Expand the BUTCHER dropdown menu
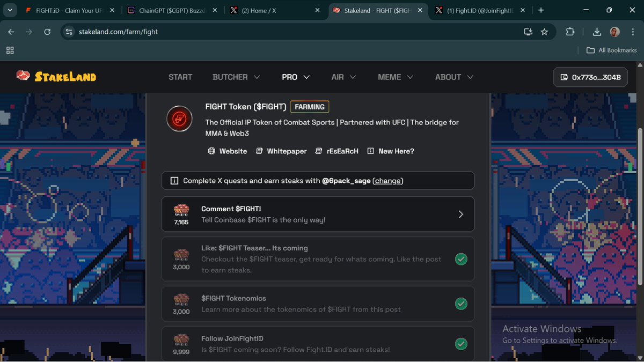 coord(236,77)
